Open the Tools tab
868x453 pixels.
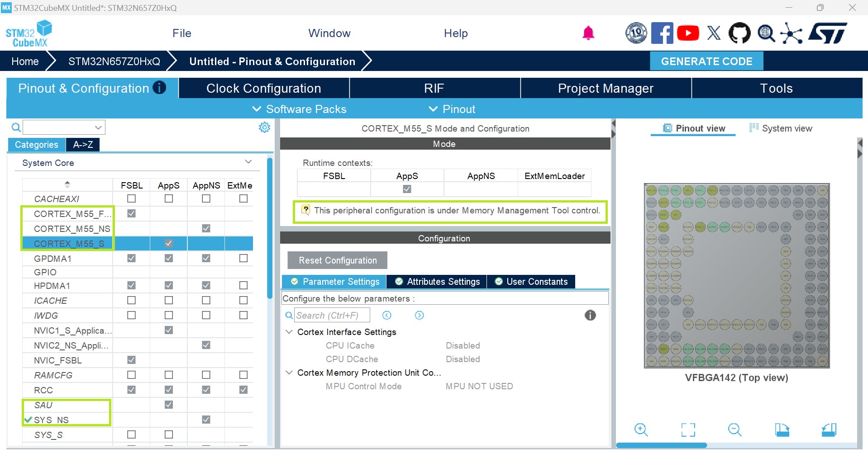coord(777,88)
